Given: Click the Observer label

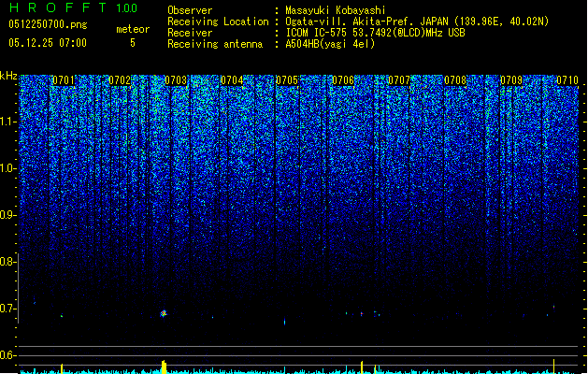Looking at the screenshot, I should (x=190, y=10).
